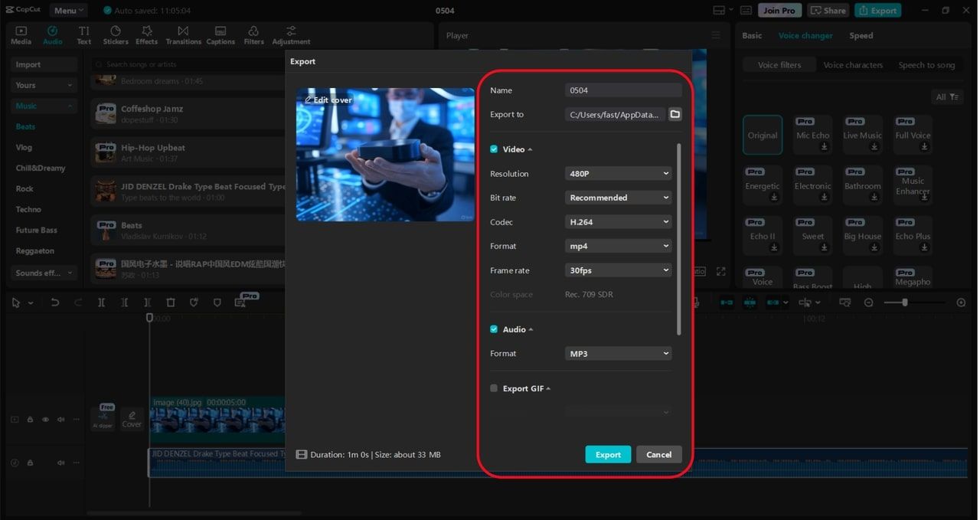The width and height of the screenshot is (980, 520).
Task: Click the player fullscreen expand icon
Action: [720, 271]
